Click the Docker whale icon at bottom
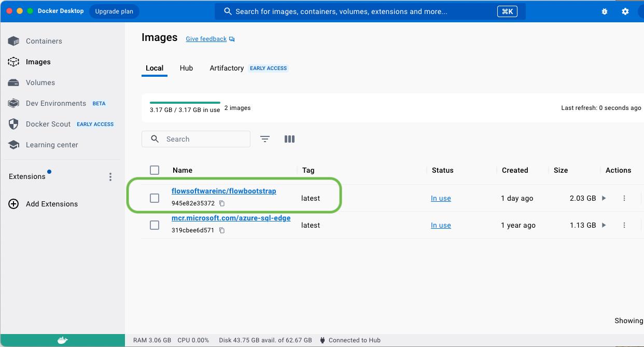644x347 pixels. (x=62, y=340)
